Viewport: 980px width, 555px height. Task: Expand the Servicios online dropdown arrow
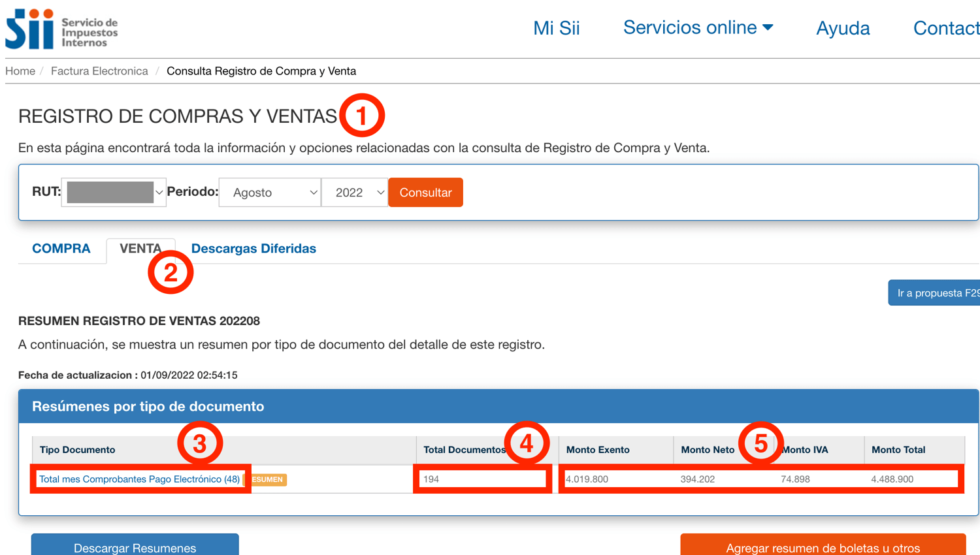coord(769,27)
